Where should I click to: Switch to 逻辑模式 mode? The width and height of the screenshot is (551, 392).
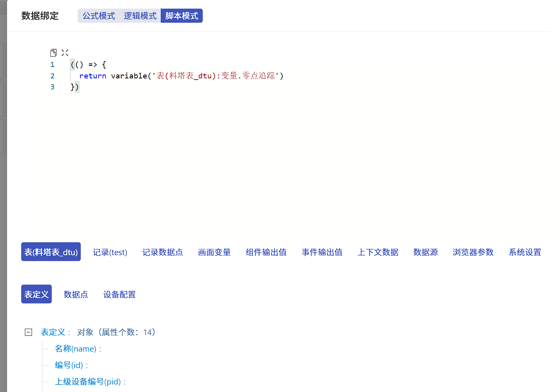[x=140, y=16]
